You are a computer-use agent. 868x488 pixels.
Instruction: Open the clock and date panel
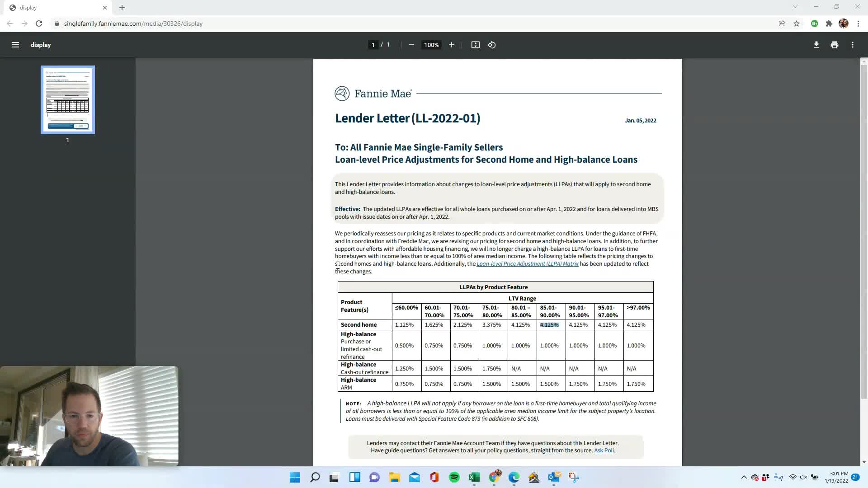(x=836, y=477)
